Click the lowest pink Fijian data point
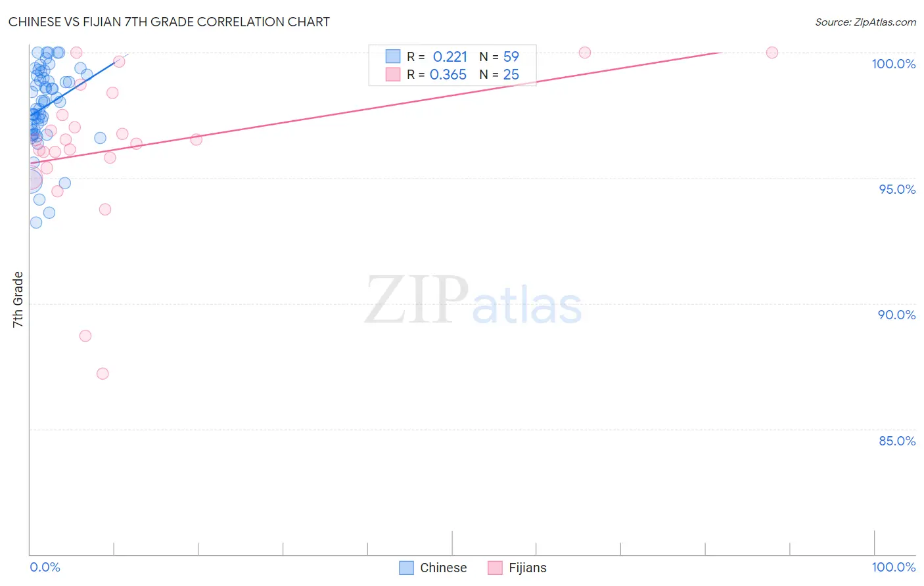This screenshot has height=586, width=924. point(103,374)
